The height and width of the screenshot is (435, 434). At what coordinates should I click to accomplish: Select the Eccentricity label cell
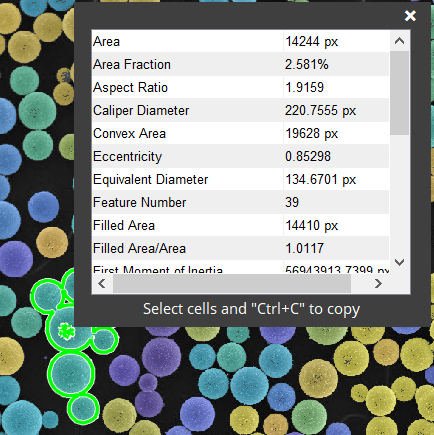pyautogui.click(x=187, y=156)
